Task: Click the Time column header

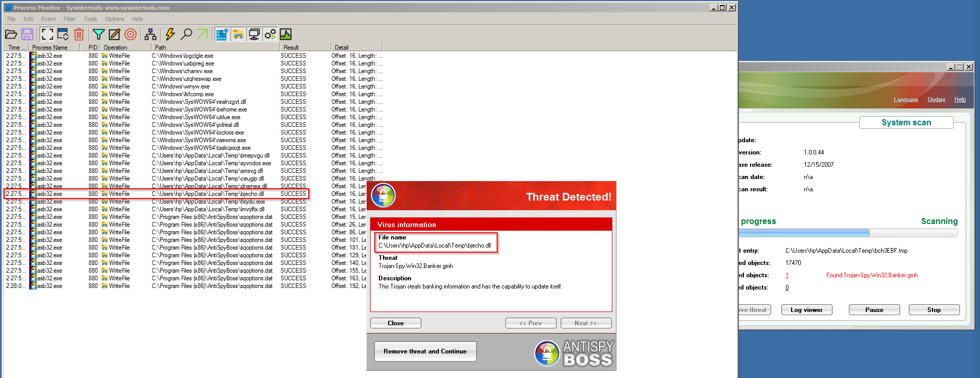Action: tap(16, 48)
